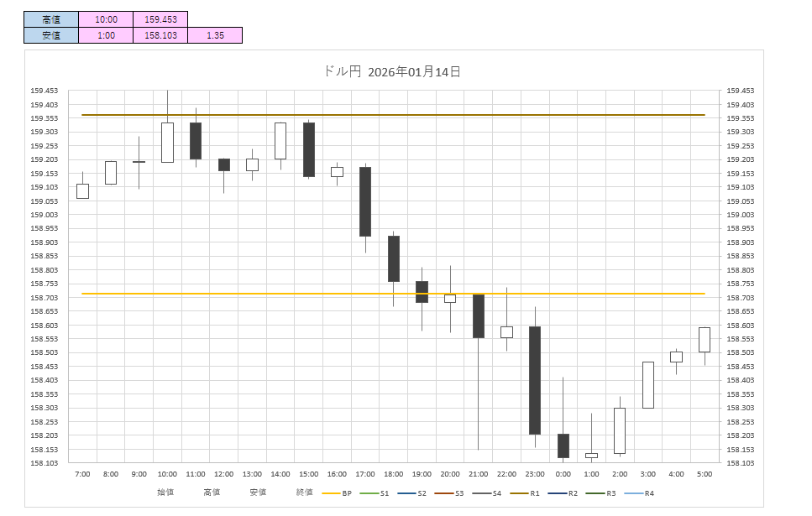812x516 pixels.
Task: Click the 1:00 time cell in the table
Action: tap(106, 35)
